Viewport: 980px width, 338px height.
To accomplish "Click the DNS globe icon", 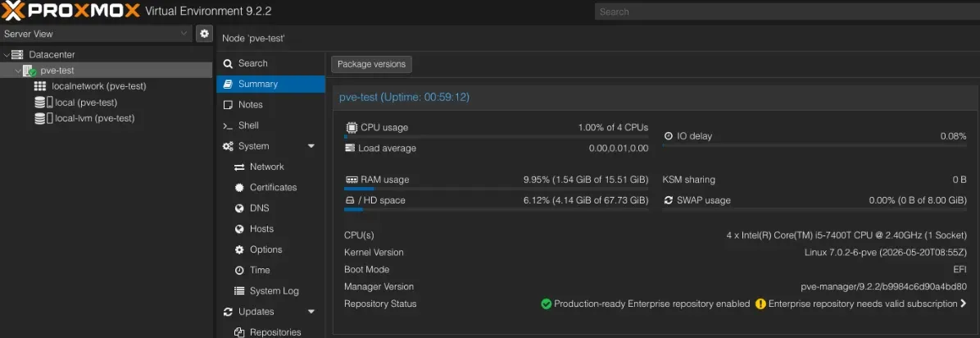I will coord(239,208).
